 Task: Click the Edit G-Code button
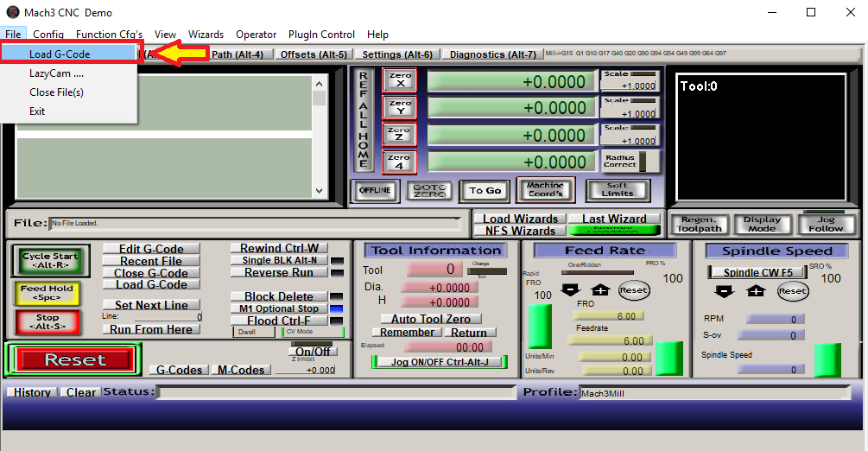(x=151, y=249)
